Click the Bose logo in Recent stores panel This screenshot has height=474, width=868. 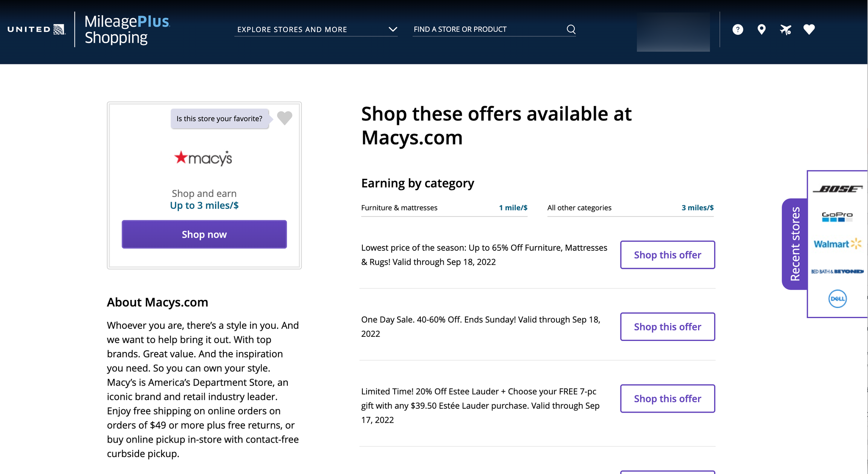tap(837, 189)
